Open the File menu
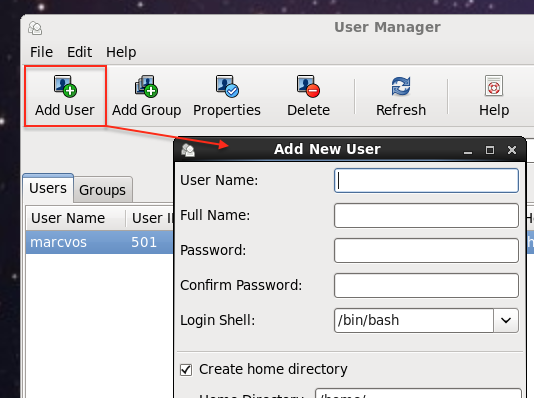 click(41, 52)
